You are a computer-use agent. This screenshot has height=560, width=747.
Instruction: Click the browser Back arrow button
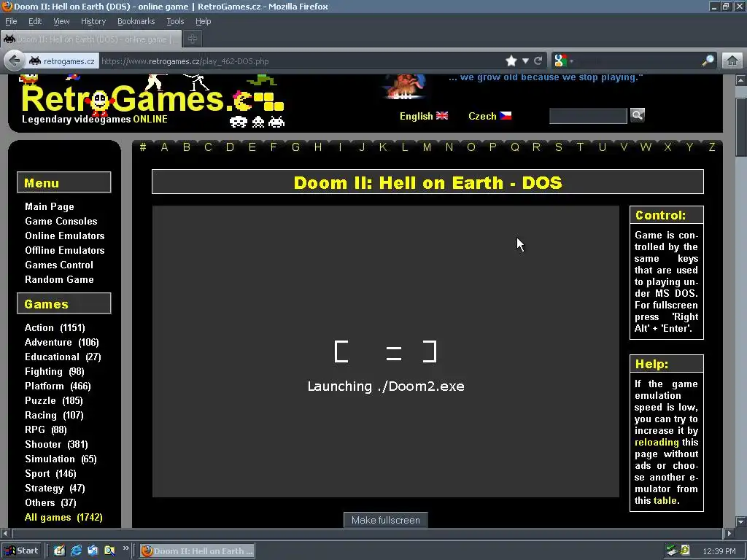pos(15,61)
